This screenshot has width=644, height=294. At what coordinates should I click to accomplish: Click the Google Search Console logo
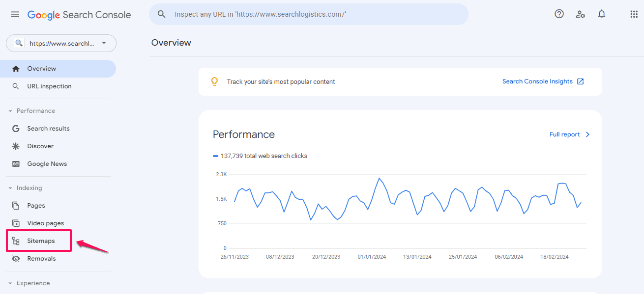point(79,15)
